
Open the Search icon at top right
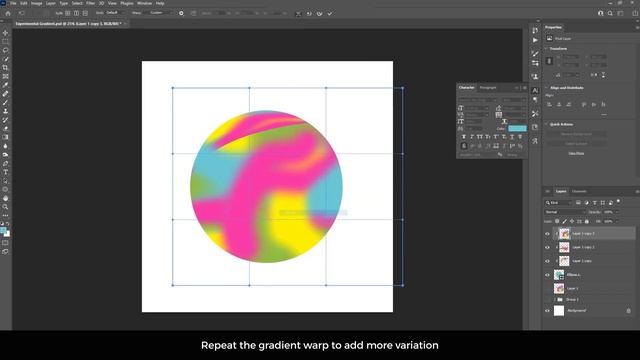pyautogui.click(x=610, y=13)
